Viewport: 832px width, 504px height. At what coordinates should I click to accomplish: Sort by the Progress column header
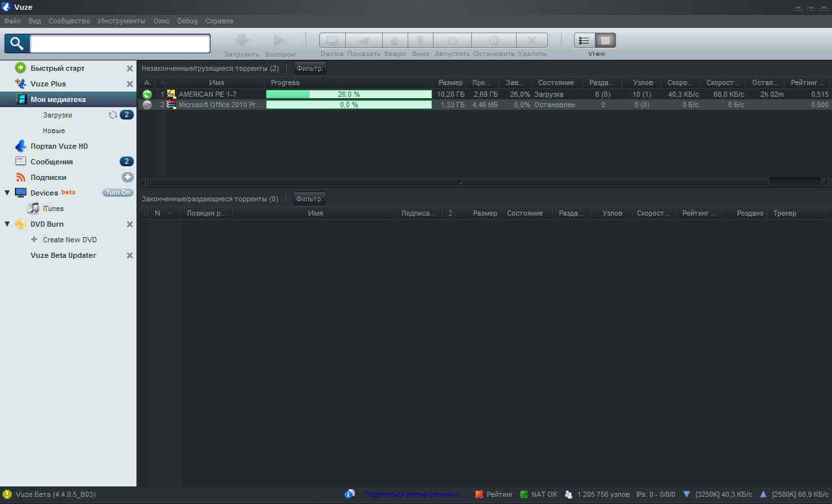pos(348,82)
